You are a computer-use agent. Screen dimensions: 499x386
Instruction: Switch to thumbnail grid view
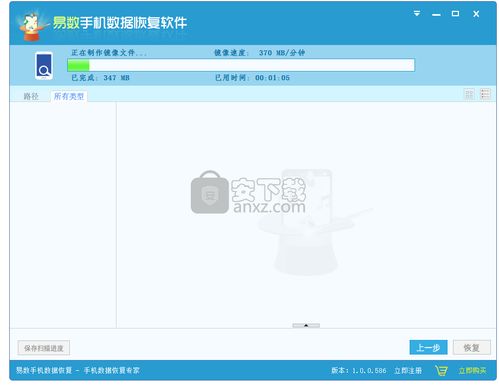(x=469, y=94)
